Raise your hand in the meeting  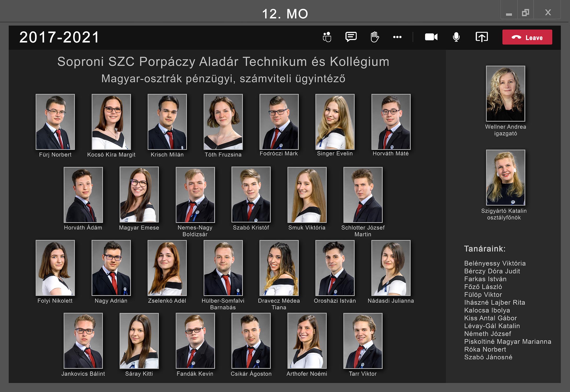375,37
